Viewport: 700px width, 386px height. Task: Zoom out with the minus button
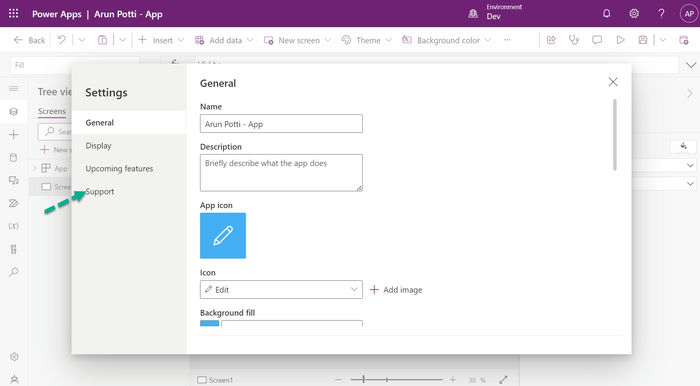[x=338, y=380]
